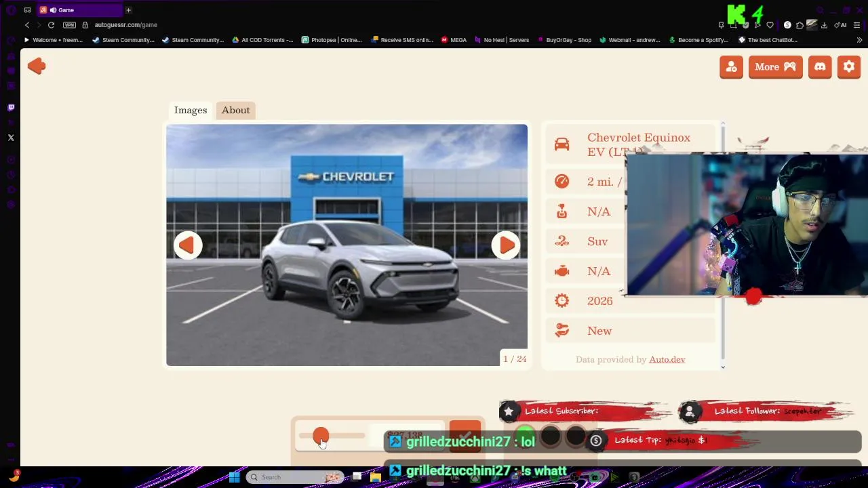This screenshot has height=488, width=868.
Task: Open the Windows Start button
Action: click(x=234, y=477)
